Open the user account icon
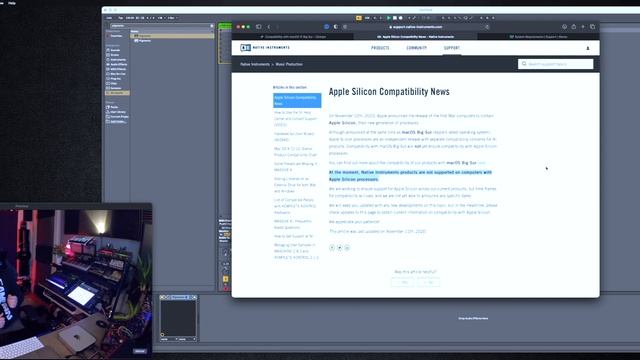The image size is (640, 360). click(x=588, y=48)
